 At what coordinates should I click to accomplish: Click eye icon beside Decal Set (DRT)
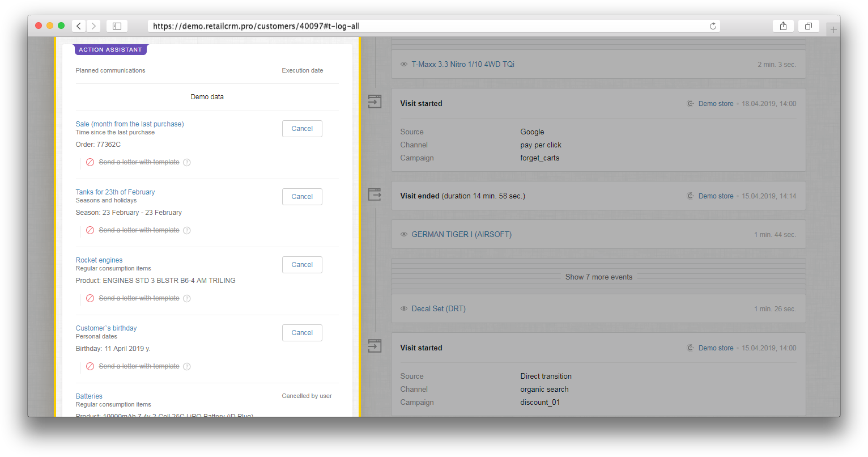[x=404, y=308]
